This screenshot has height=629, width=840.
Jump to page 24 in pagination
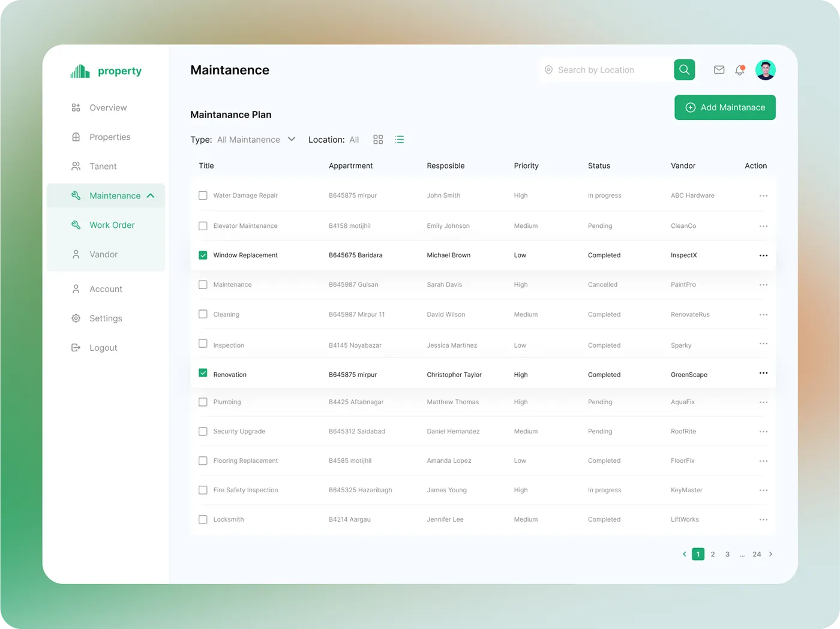[x=757, y=554]
